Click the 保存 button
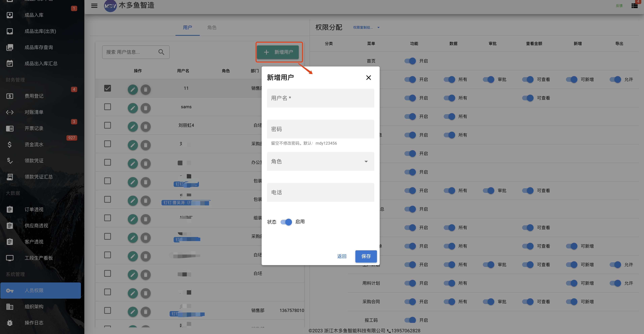The width and height of the screenshot is (644, 334). pyautogui.click(x=366, y=256)
